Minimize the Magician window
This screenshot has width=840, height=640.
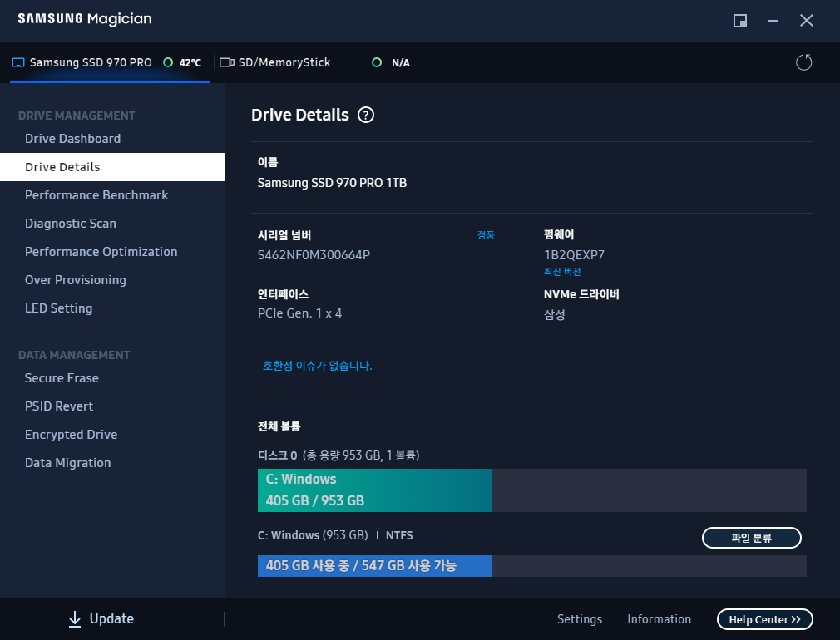(773, 21)
